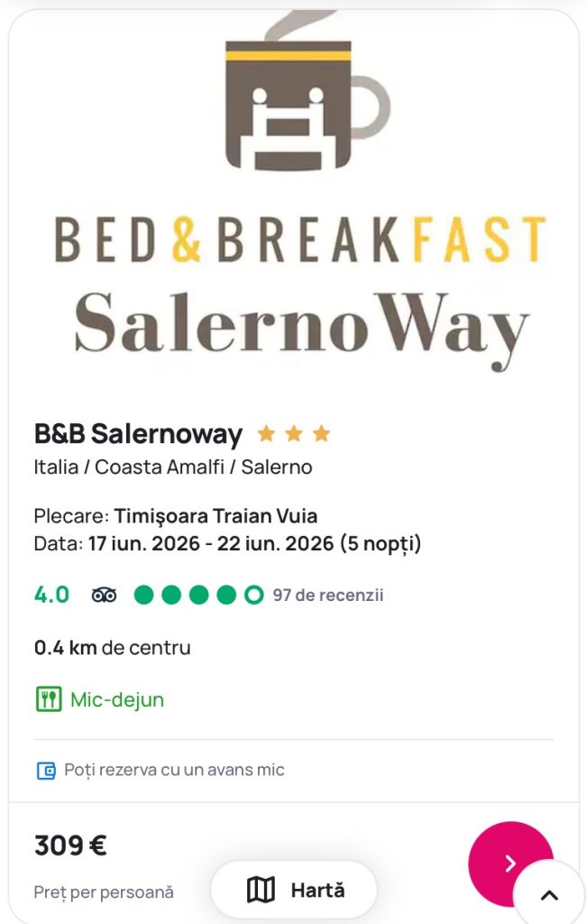Click the map icon beside Hartă
This screenshot has width=587, height=924.
(261, 890)
